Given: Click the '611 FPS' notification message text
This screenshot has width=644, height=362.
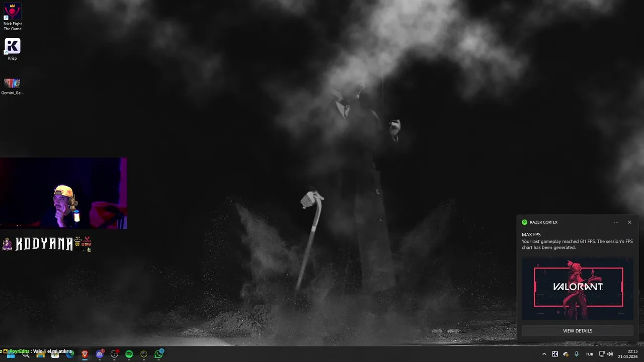Looking at the screenshot, I should pyautogui.click(x=577, y=244).
